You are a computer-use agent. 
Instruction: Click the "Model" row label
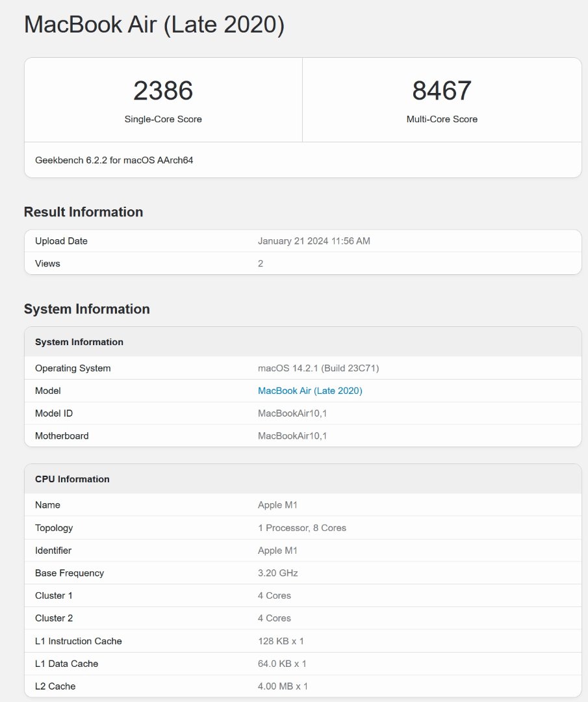pos(48,391)
